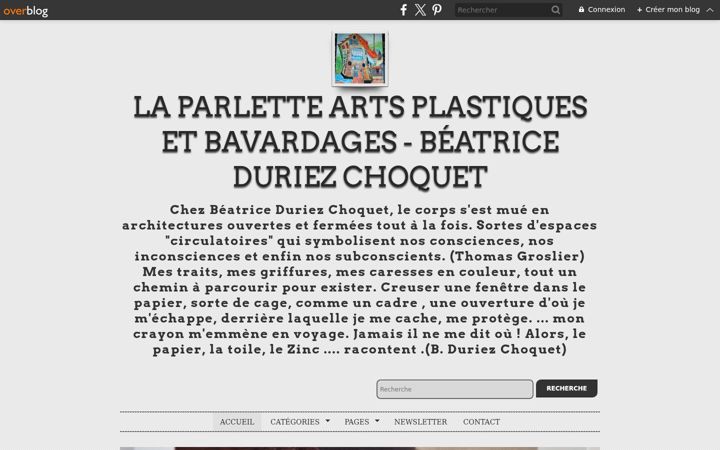
Task: Open the Overblog logo homepage
Action: [26, 10]
